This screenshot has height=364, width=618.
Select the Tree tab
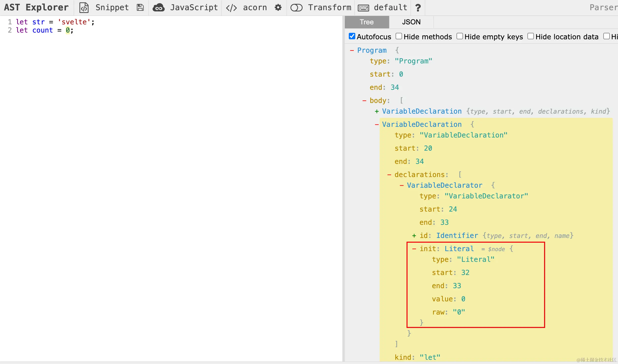point(367,22)
